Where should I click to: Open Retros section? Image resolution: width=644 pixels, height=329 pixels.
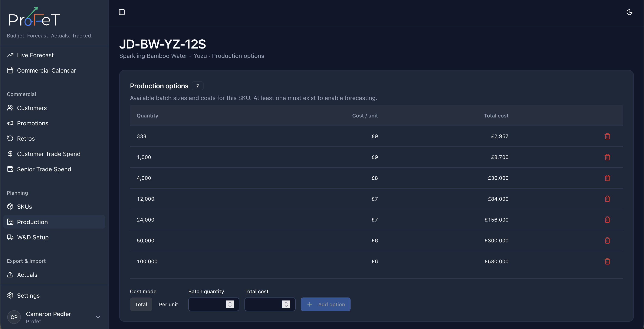54,138
